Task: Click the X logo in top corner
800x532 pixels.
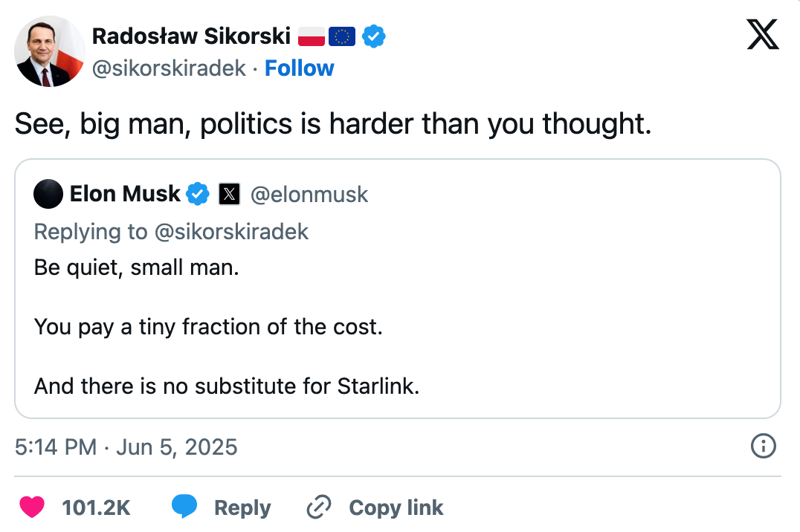Action: coord(763,35)
